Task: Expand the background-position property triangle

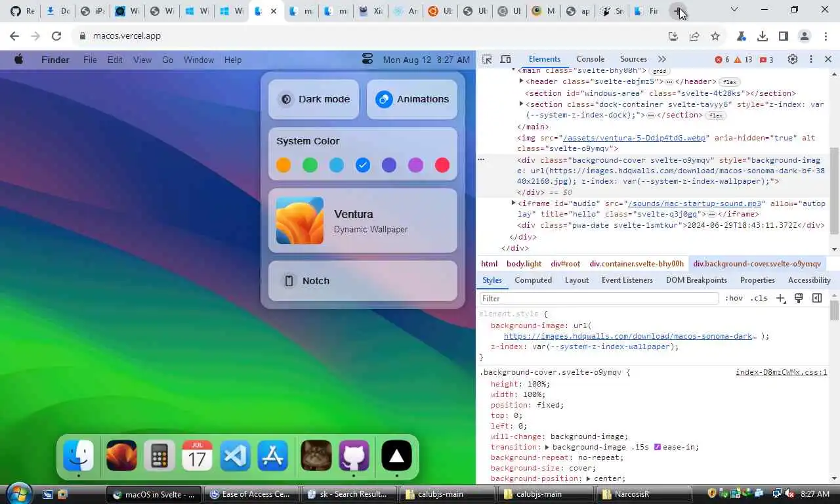Action: pos(589,478)
